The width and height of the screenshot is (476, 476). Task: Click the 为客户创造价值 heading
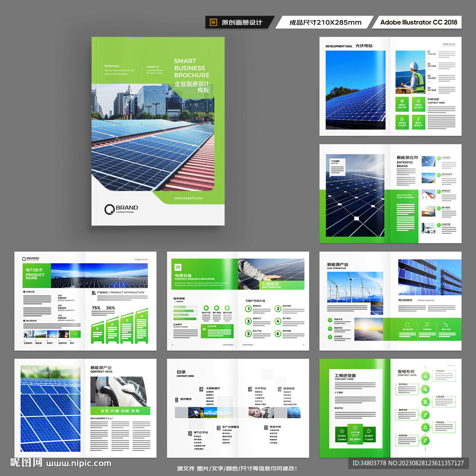255,301
